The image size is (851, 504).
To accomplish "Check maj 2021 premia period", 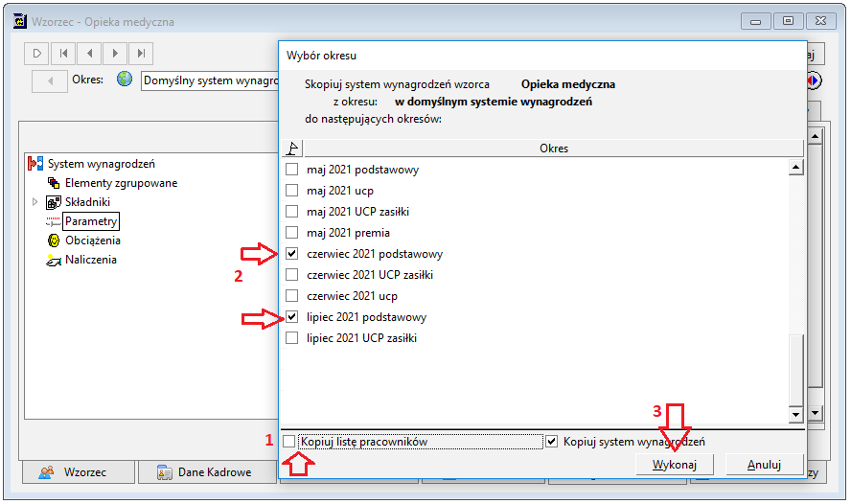I will (x=292, y=233).
